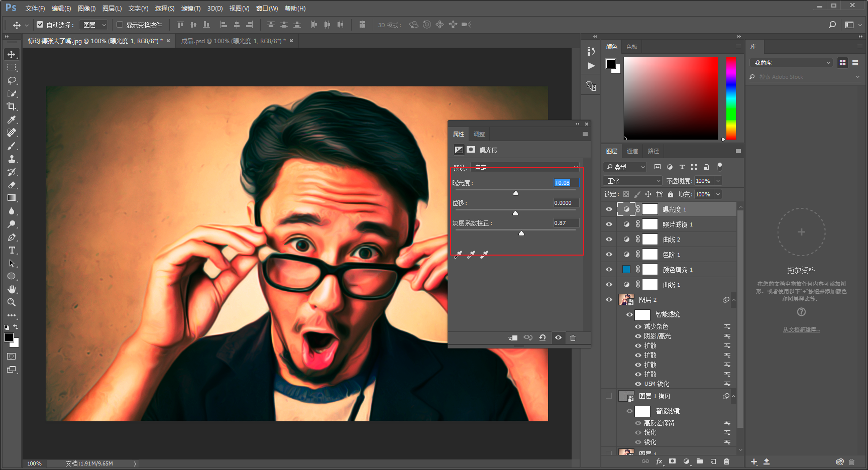This screenshot has width=868, height=470.
Task: Open the 图像(I) menu
Action: coord(87,9)
